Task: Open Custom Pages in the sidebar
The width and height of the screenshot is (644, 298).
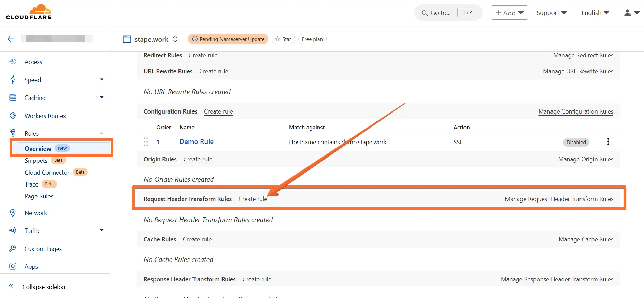Action: (x=43, y=249)
